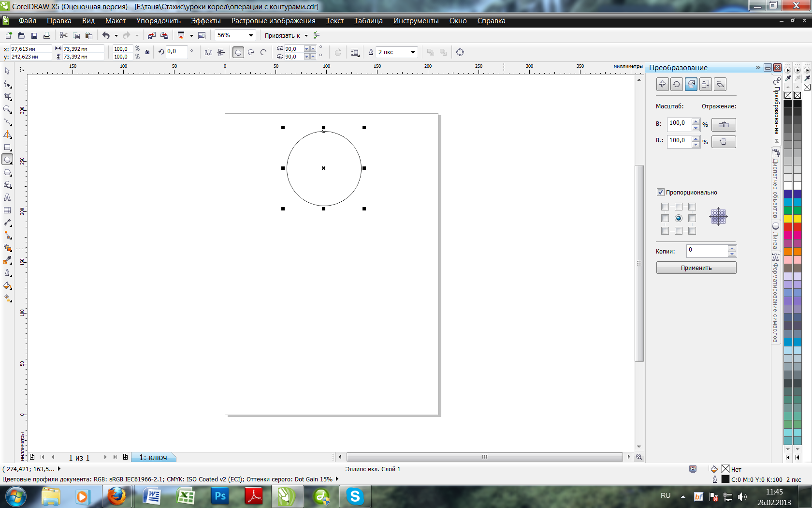The height and width of the screenshot is (508, 812).
Task: Open the Эффекты menu
Action: point(206,21)
